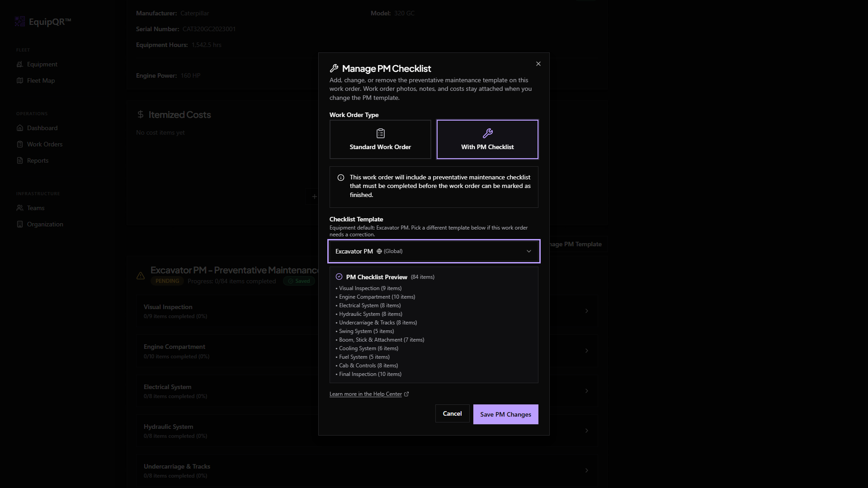The image size is (868, 488).
Task: Select the With PM Checklist type
Action: coord(487,139)
